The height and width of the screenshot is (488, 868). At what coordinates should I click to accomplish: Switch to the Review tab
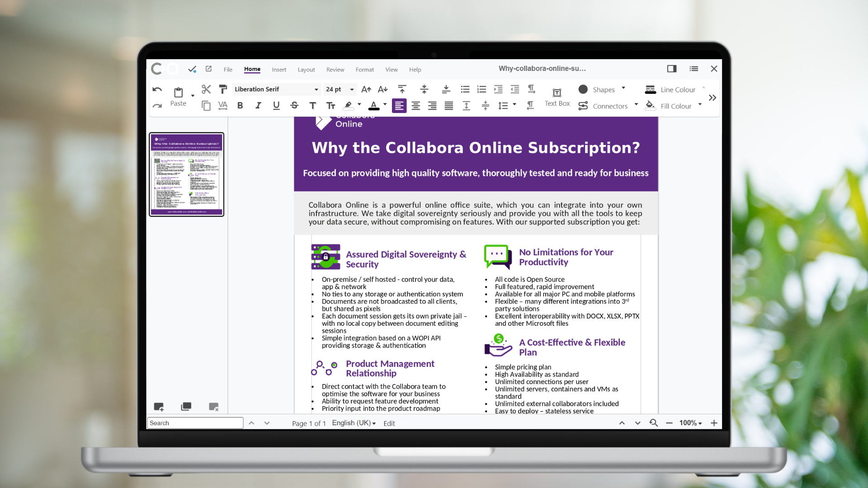point(335,70)
